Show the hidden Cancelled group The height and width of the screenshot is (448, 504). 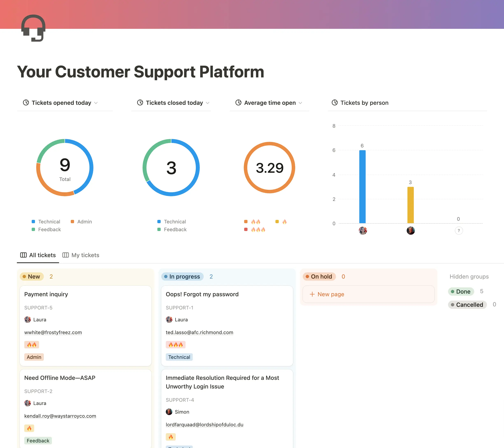467,304
